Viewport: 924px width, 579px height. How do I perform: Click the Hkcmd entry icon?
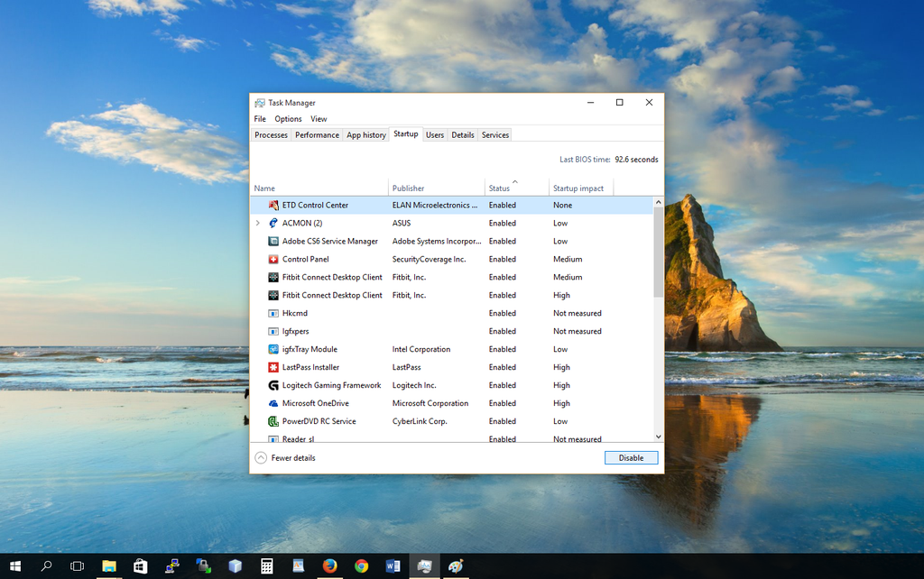click(273, 313)
